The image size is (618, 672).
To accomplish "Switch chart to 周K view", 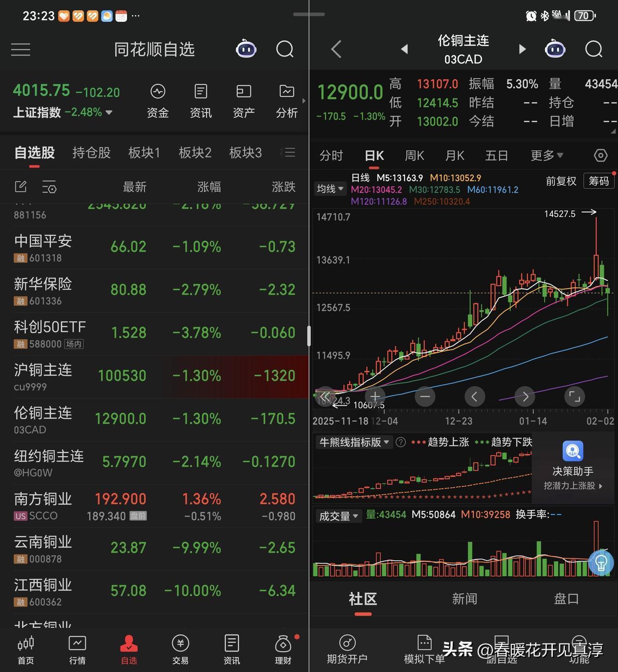I will click(x=414, y=156).
